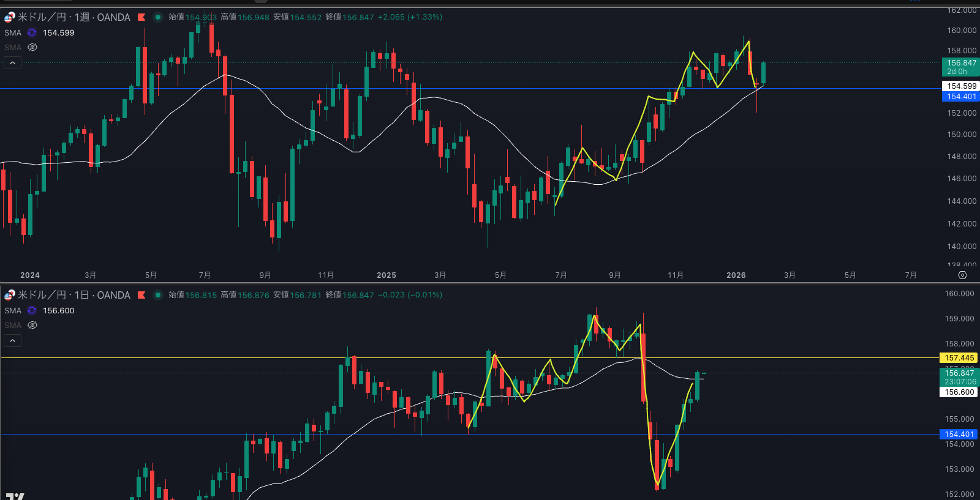Click the green market status dot on weekly chart
Image resolution: width=980 pixels, height=500 pixels.
point(157,17)
